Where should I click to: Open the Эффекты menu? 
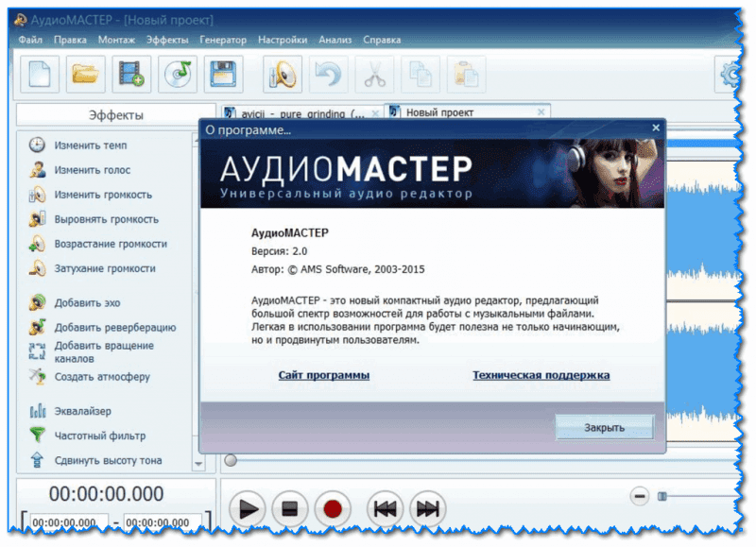coord(167,40)
